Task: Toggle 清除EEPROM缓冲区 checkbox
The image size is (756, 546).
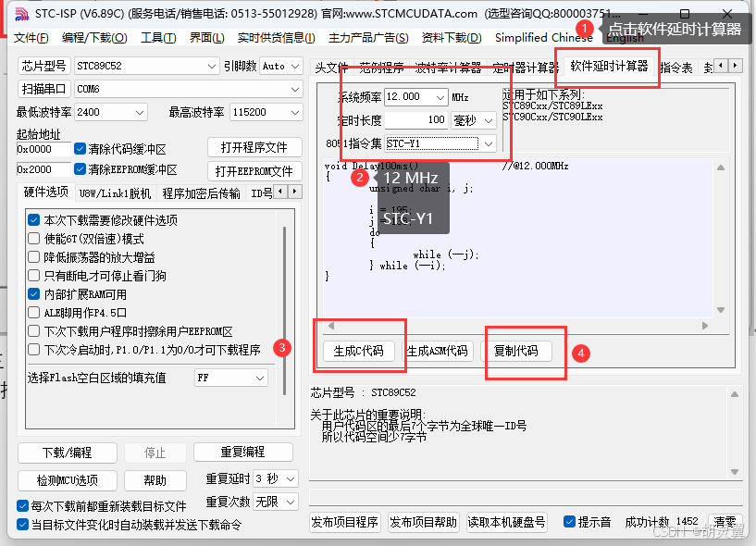Action: pos(80,169)
